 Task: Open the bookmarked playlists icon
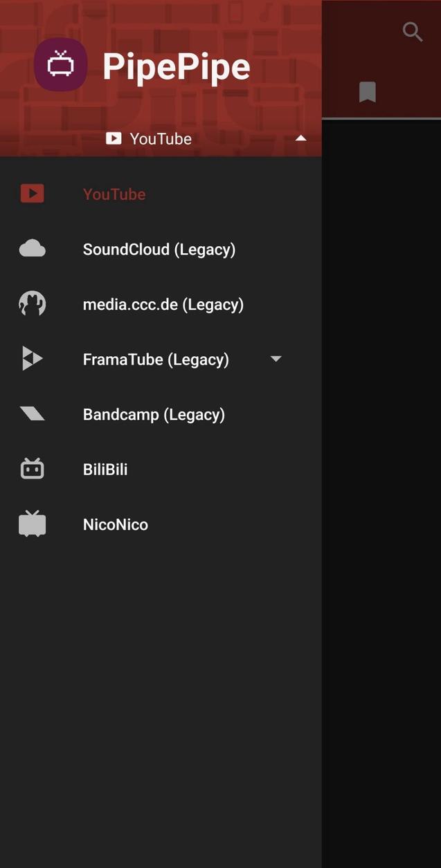367,92
